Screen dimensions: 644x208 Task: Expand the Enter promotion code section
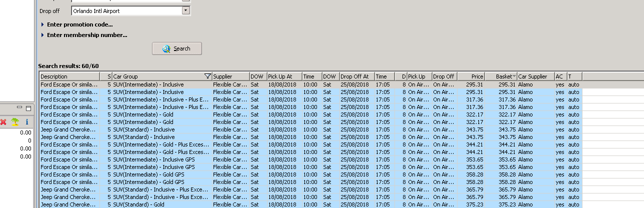pyautogui.click(x=76, y=24)
